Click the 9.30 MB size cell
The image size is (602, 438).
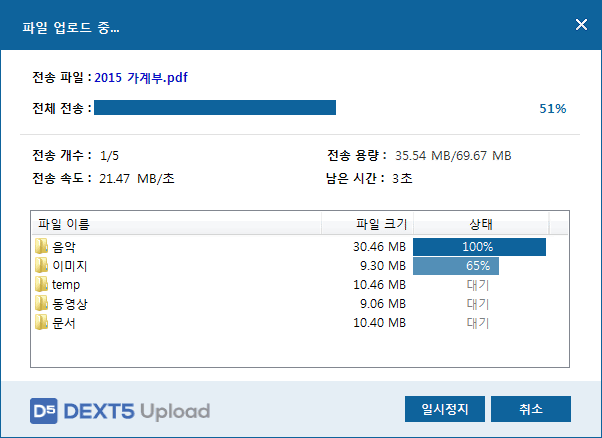click(383, 266)
